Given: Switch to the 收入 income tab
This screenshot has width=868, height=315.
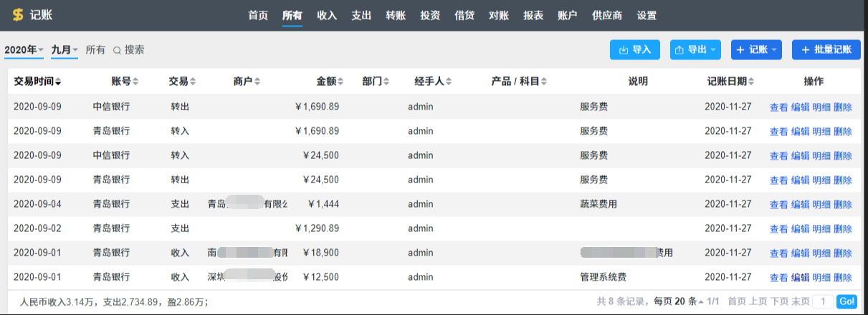Looking at the screenshot, I should click(x=327, y=15).
